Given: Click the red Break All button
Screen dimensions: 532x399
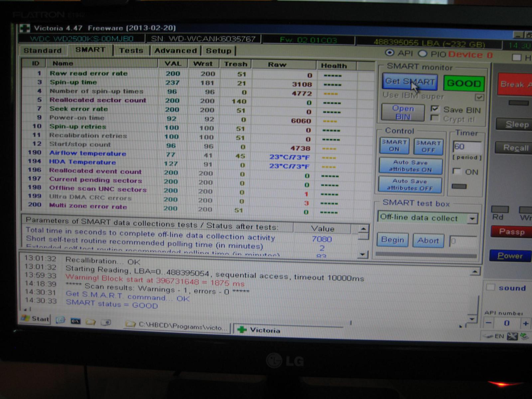Looking at the screenshot, I should [x=515, y=84].
